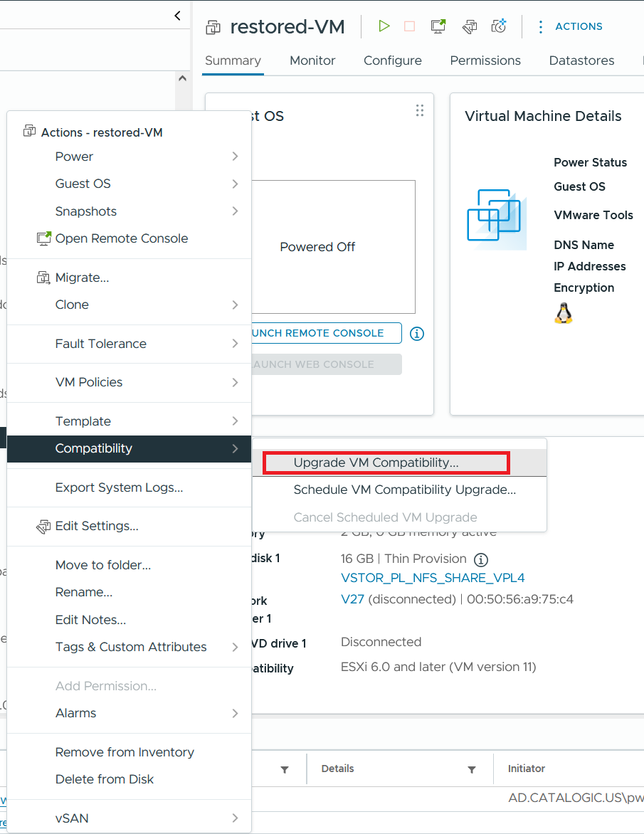The height and width of the screenshot is (834, 644).
Task: Choose Schedule VM Compatibility Upgrade
Action: (404, 490)
